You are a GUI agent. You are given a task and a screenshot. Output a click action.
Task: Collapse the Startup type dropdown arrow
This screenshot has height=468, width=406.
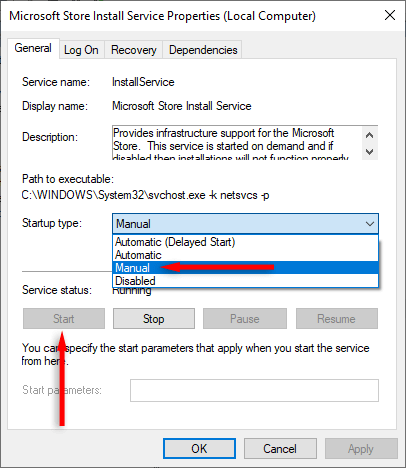point(370,224)
